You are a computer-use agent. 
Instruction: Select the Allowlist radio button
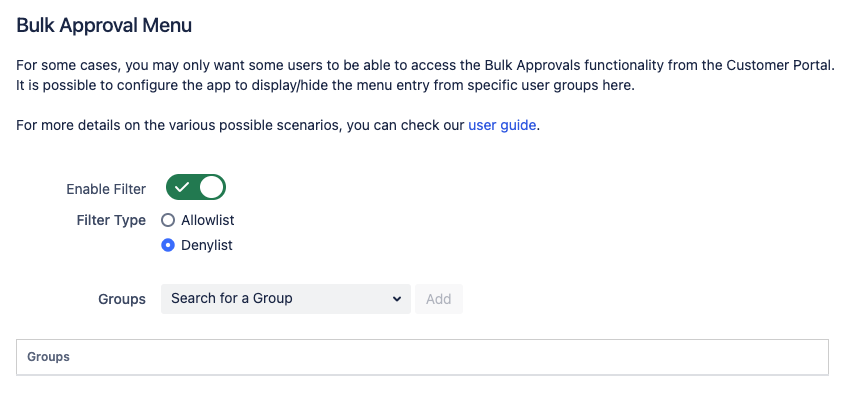(168, 220)
